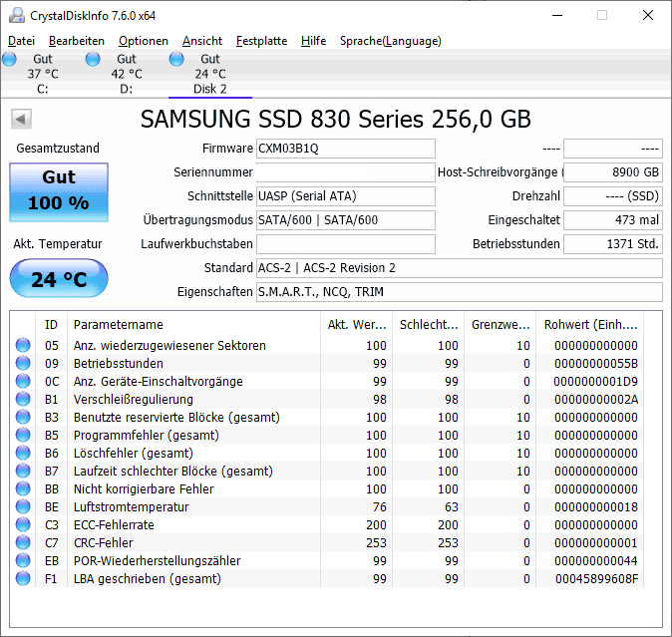The height and width of the screenshot is (637, 672).
Task: Click the Eingeschaltet value 473 mal
Action: [613, 220]
